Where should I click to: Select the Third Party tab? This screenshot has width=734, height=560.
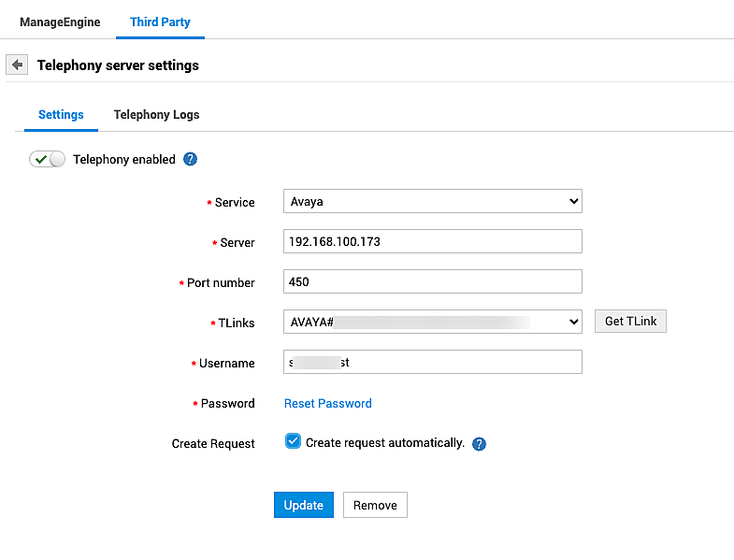pyautogui.click(x=160, y=22)
